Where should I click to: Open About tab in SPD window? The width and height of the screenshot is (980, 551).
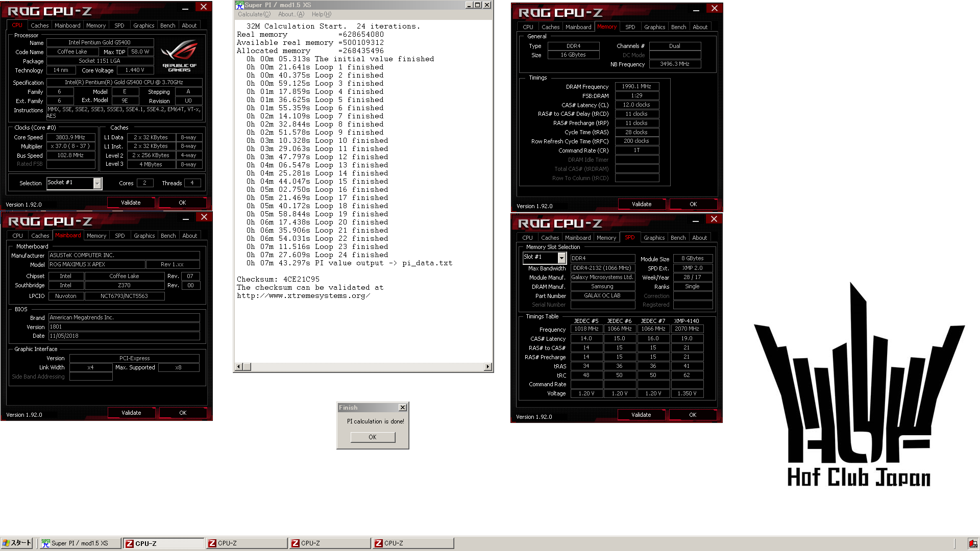(x=699, y=238)
